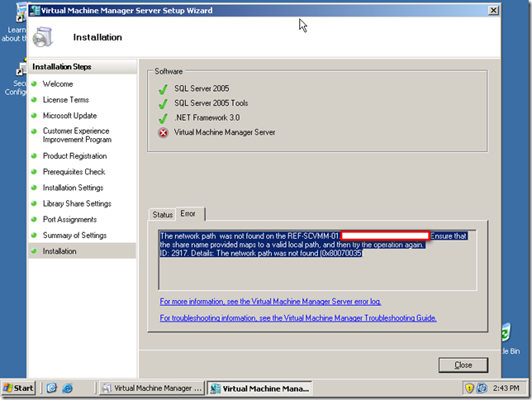Screen dimensions: 532x400
Task: Click the green checkmark next to SQL Server 2005
Action: click(164, 89)
